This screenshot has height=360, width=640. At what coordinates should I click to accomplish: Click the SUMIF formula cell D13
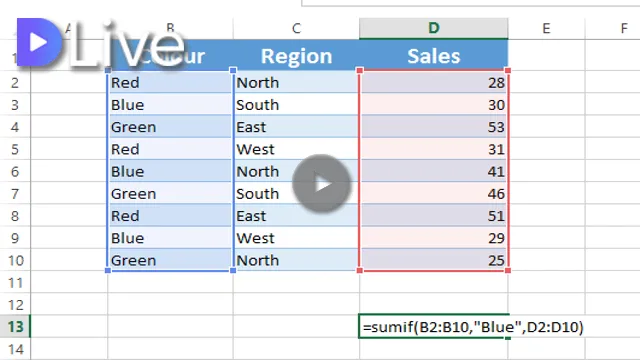point(433,327)
